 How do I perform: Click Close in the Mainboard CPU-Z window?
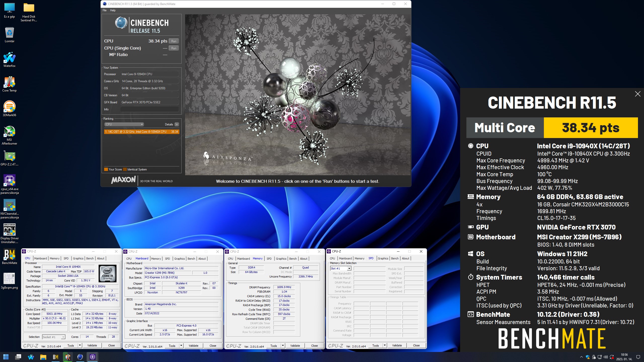[x=213, y=346]
